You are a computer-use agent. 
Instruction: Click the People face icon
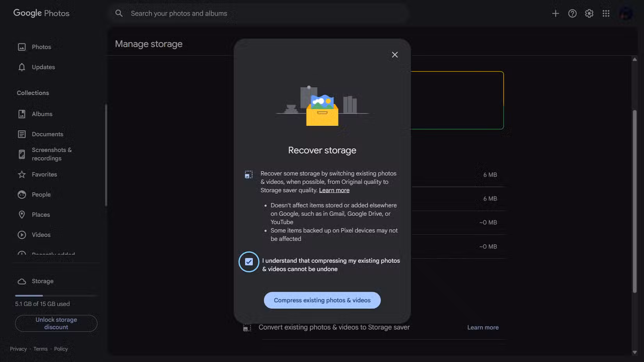[22, 195]
